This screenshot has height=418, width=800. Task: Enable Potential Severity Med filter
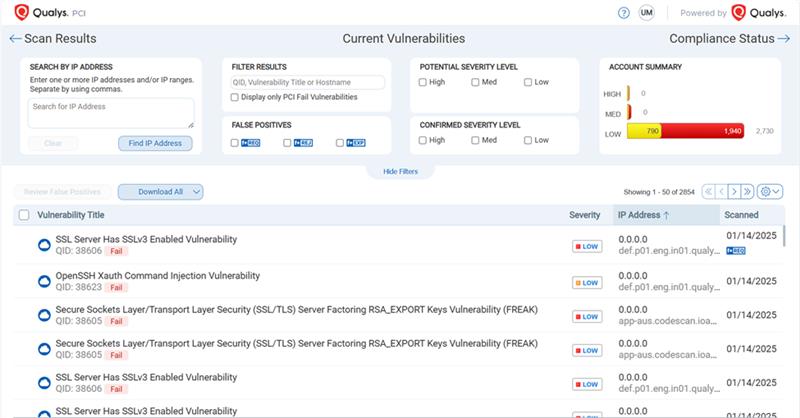point(475,82)
